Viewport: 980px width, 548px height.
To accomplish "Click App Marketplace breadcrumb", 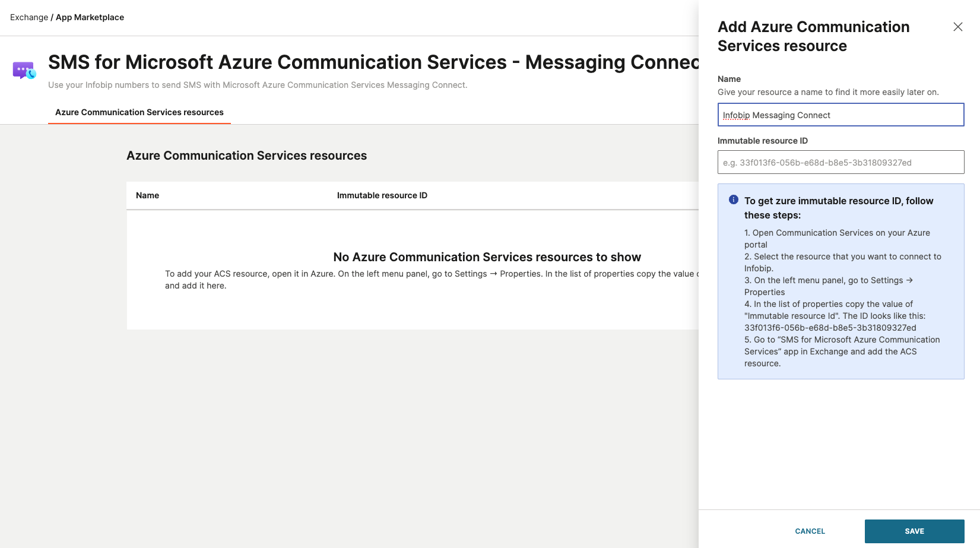I will coord(90,17).
